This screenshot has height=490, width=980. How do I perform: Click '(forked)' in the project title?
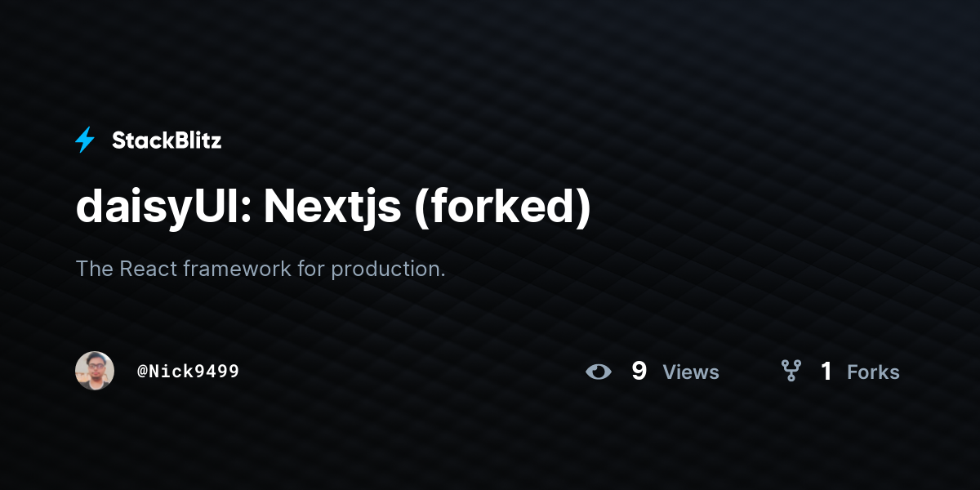pos(503,207)
